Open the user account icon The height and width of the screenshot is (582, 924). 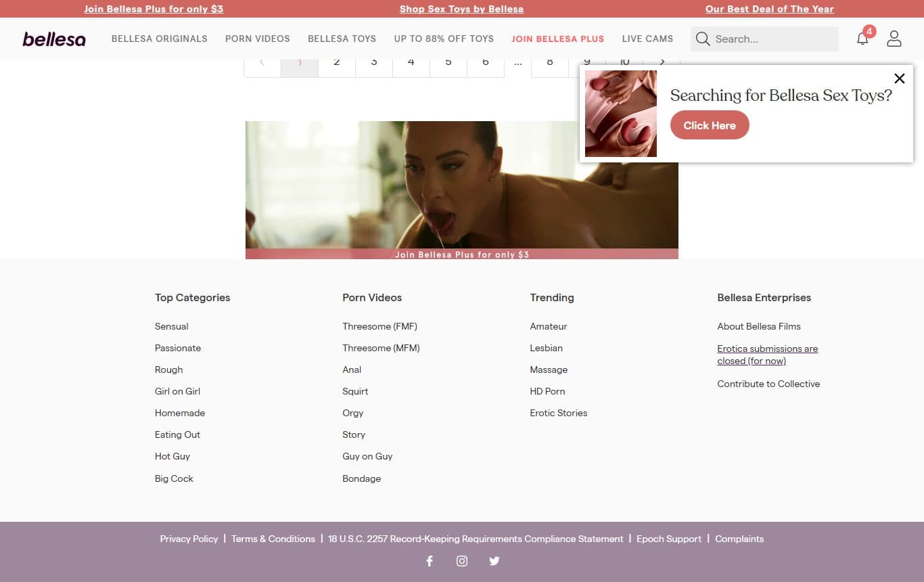click(x=894, y=39)
